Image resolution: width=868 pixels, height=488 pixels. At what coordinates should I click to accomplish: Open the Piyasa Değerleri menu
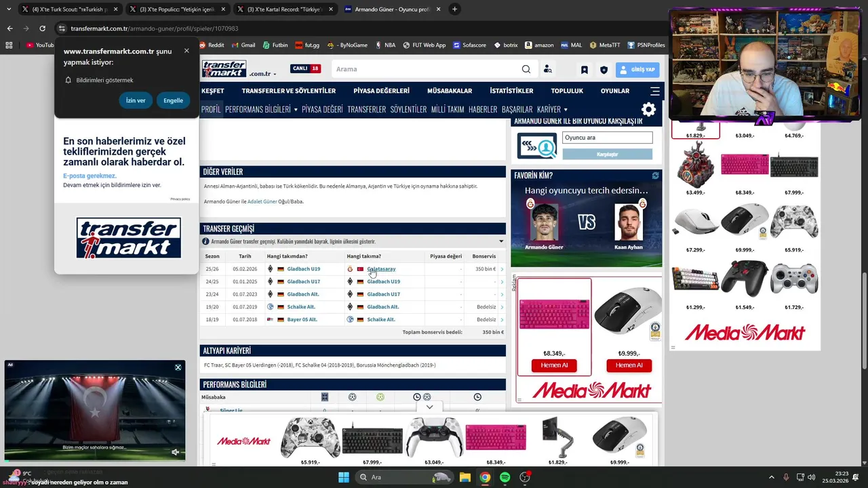(x=381, y=91)
